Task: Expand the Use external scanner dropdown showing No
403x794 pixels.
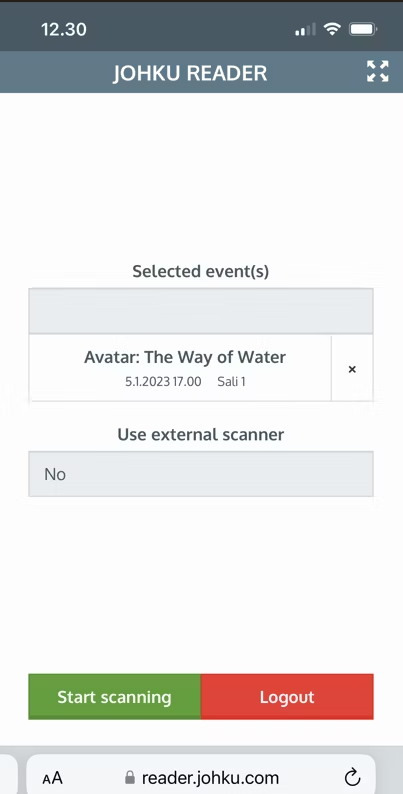Action: [x=201, y=474]
